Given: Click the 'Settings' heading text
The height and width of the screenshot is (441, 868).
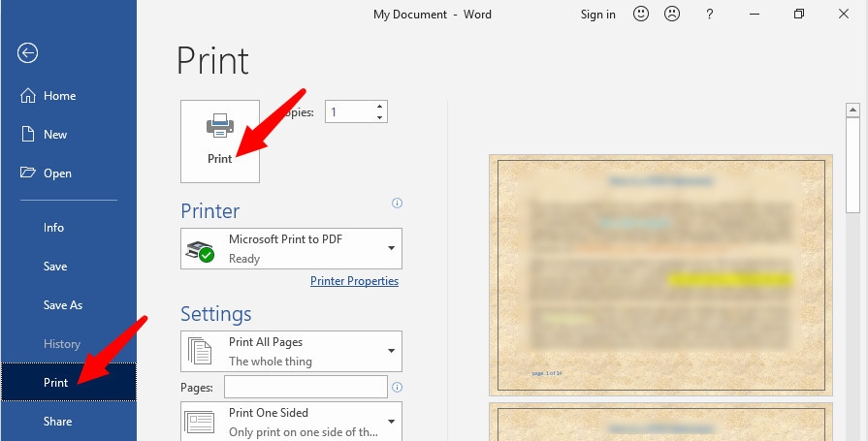Looking at the screenshot, I should 216,314.
